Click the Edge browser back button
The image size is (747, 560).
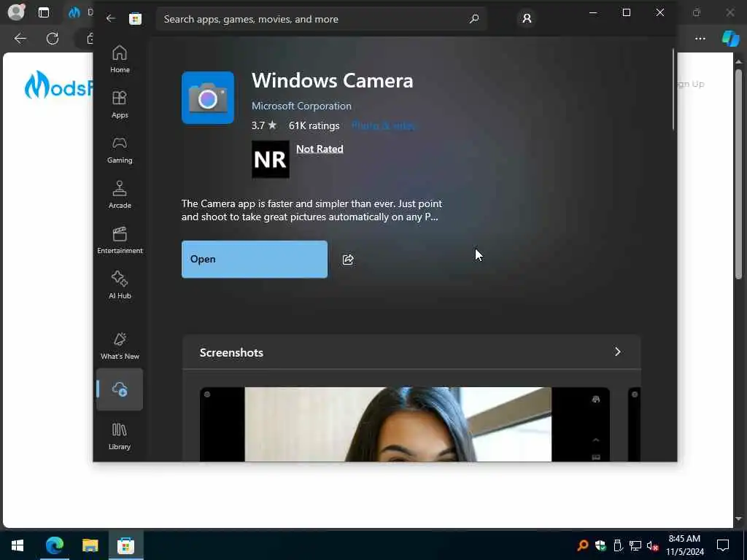[x=20, y=38]
